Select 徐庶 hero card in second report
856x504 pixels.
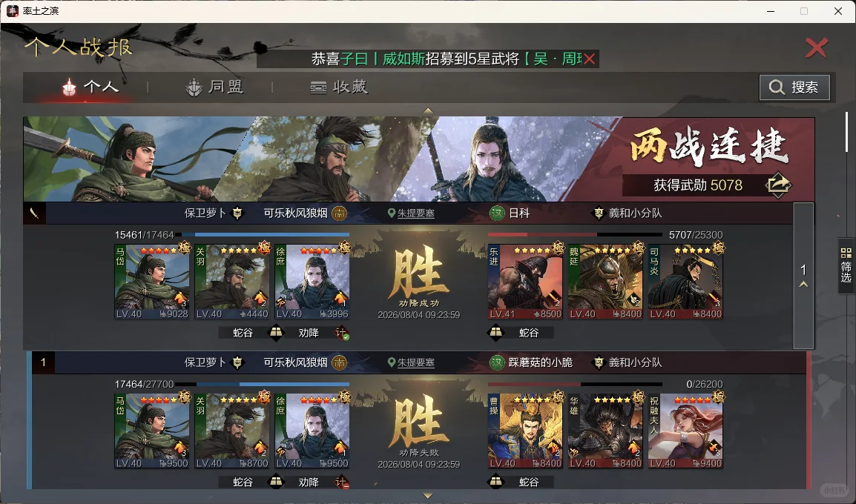pyautogui.click(x=312, y=431)
